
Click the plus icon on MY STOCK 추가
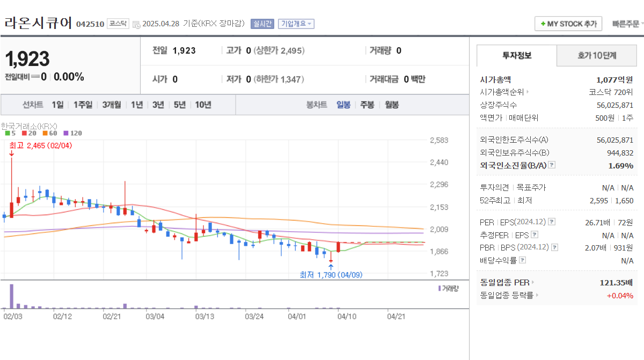(543, 23)
